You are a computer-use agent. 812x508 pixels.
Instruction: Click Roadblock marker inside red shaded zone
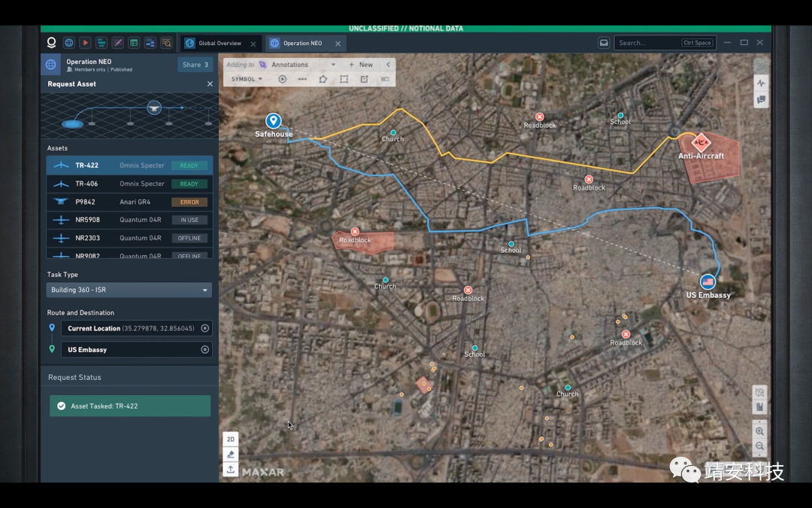tap(355, 232)
